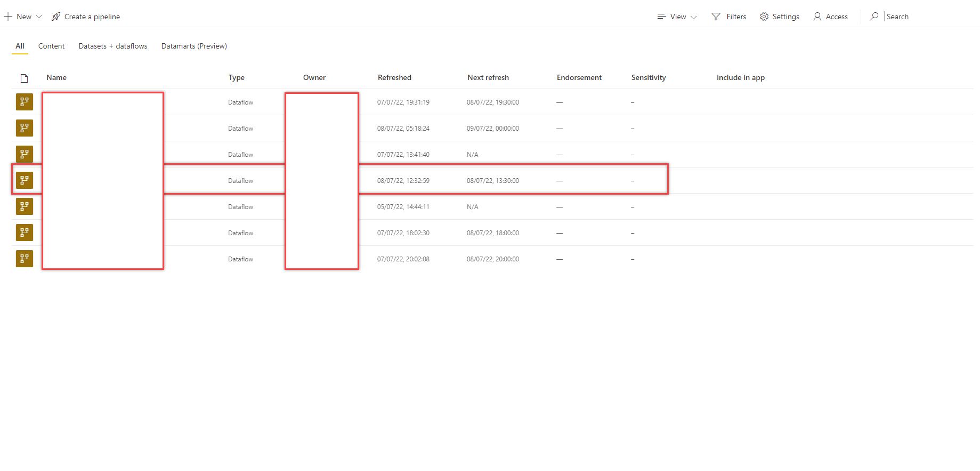Sort by the Refreshed column header

[394, 77]
